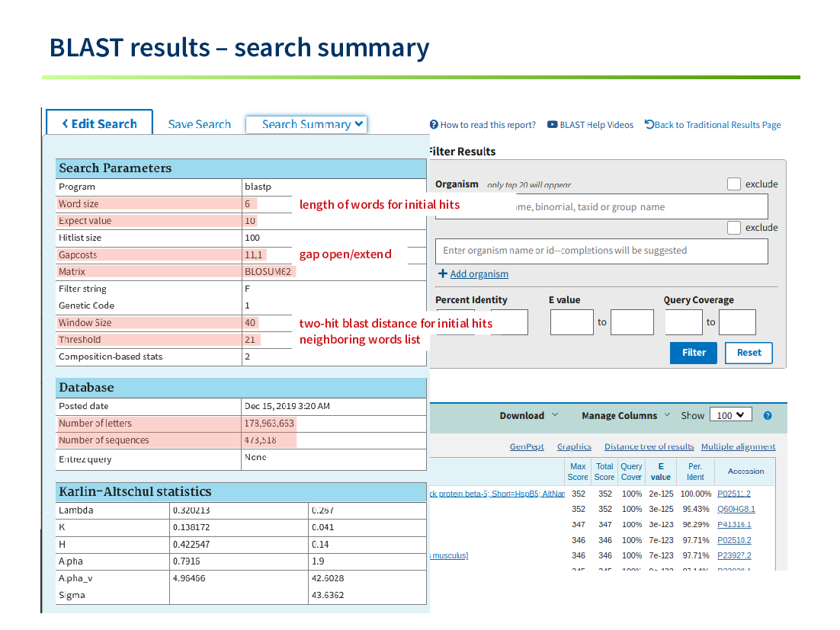Click the percent identity cell '99.43%'

[x=696, y=509]
